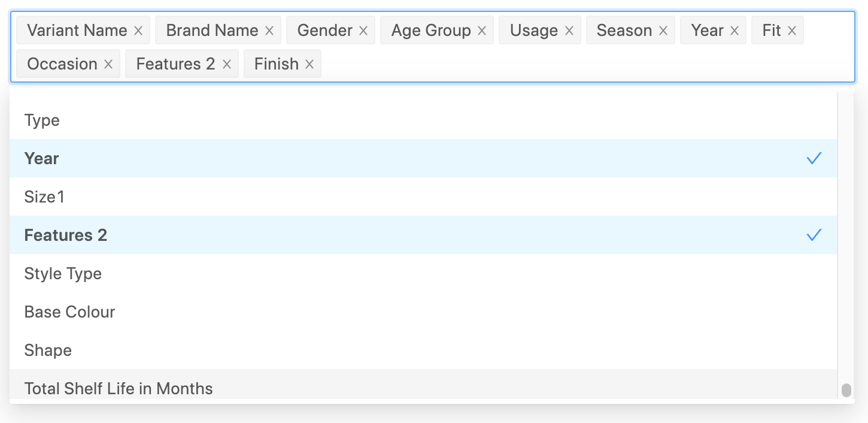
Task: Click the Year tag in the input field
Action: (706, 30)
